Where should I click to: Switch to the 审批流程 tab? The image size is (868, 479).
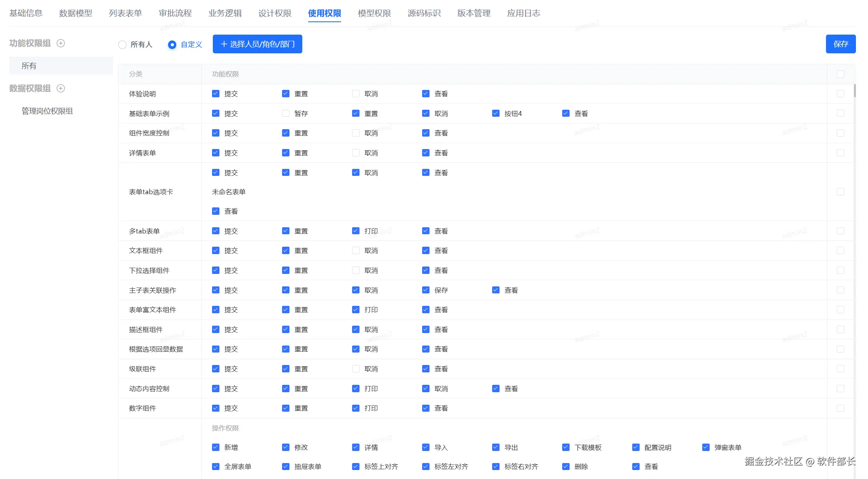[175, 13]
